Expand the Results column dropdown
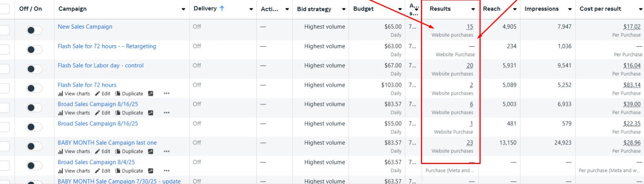Screen dimensions: 644x184 pos(473,9)
